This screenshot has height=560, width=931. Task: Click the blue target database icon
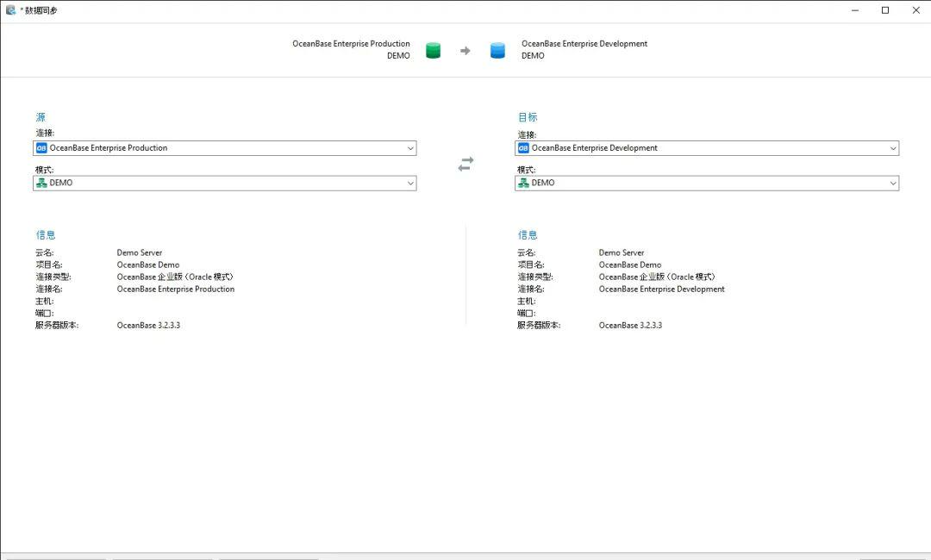[497, 51]
